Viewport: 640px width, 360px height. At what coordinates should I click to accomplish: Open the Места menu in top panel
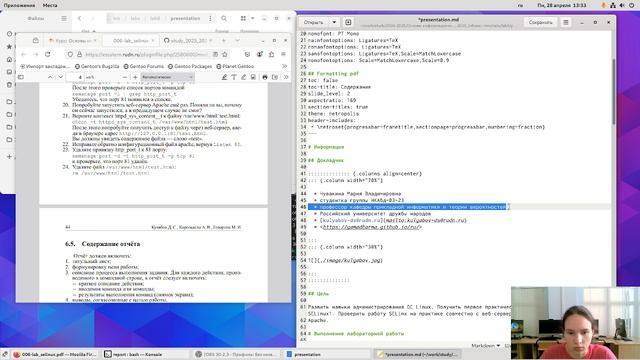coord(50,5)
